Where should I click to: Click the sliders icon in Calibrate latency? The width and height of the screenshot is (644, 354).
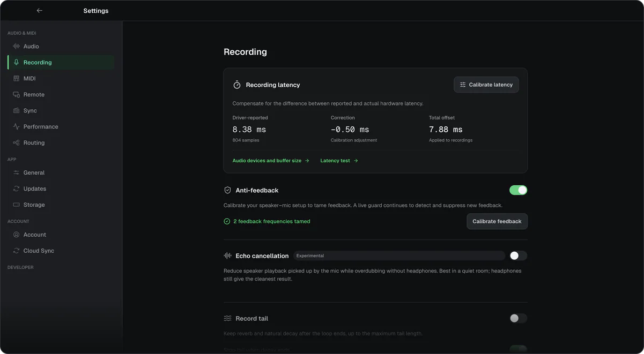point(463,85)
